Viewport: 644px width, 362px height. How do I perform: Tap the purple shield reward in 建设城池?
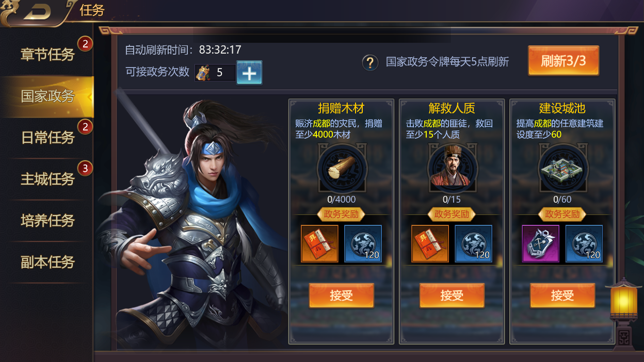(x=540, y=244)
